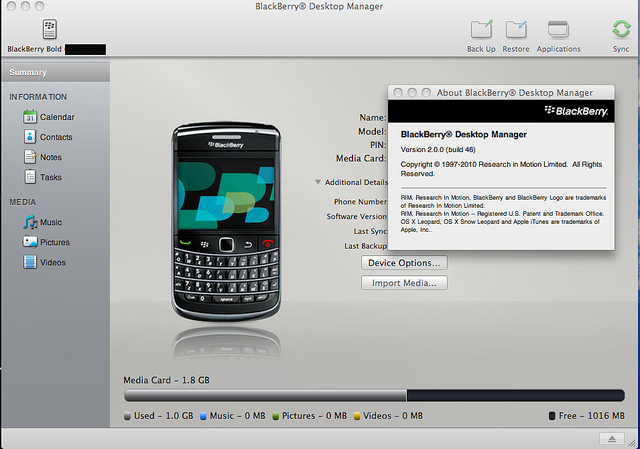
Task: Open the Tasks label in Information list
Action: [x=51, y=177]
